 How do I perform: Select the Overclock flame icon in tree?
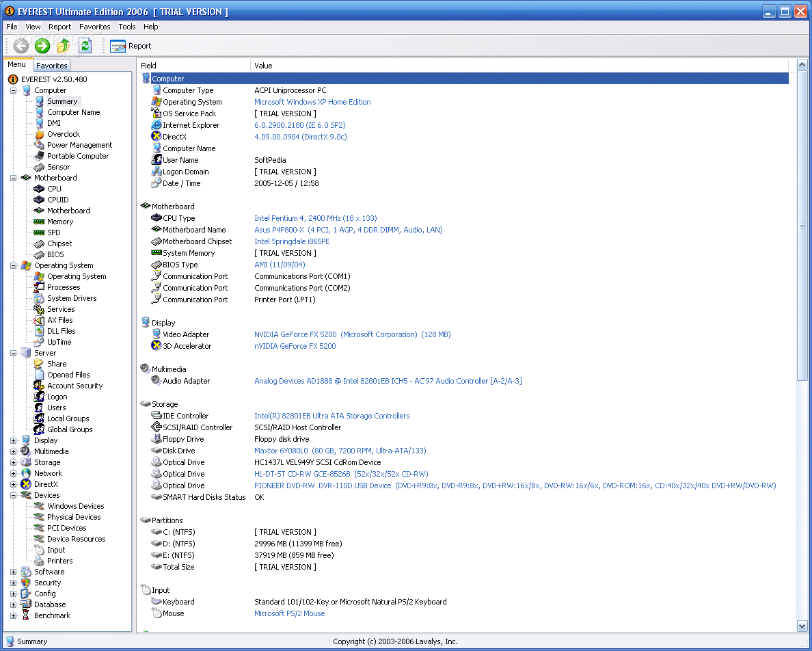pyautogui.click(x=39, y=134)
